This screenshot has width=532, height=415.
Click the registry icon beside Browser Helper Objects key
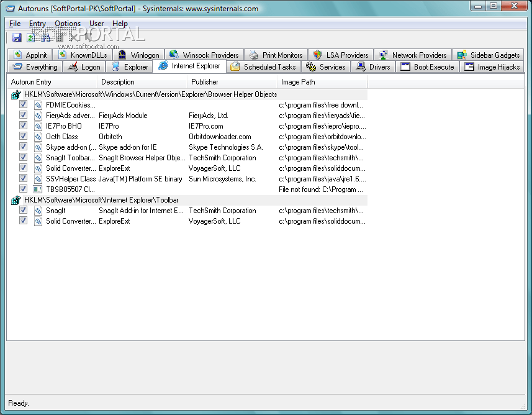coord(16,95)
